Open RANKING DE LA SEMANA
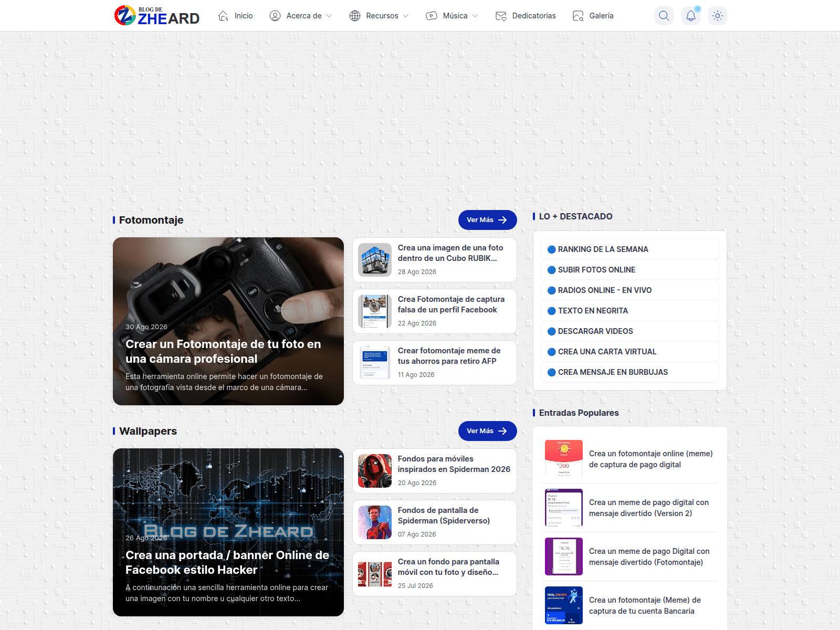The image size is (840, 630). (630, 249)
